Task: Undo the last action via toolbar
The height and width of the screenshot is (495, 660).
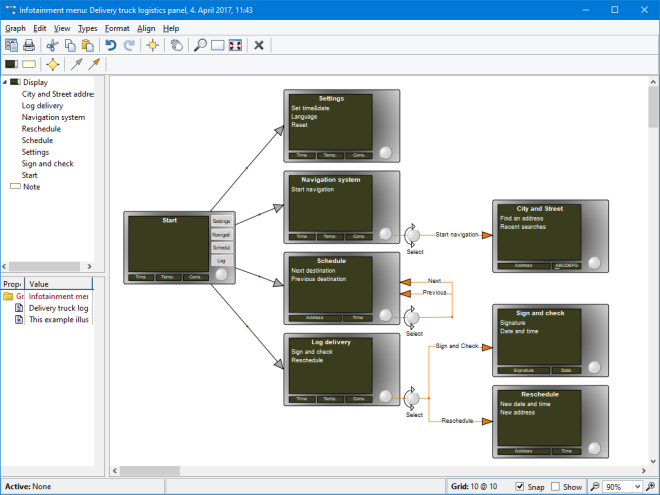Action: coord(111,45)
